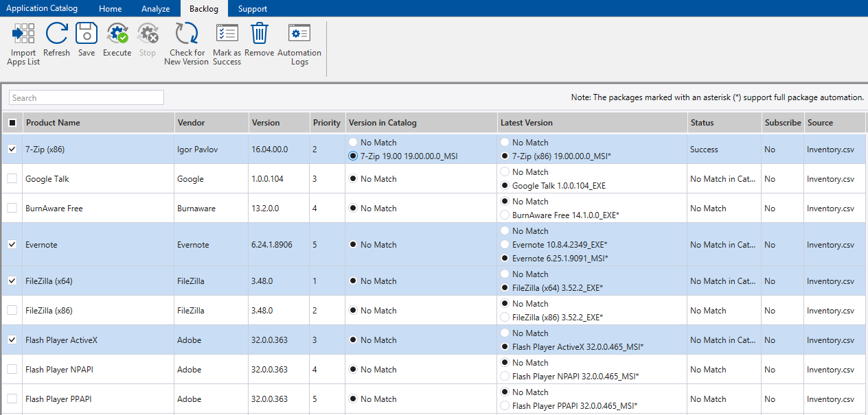This screenshot has width=868, height=415.
Task: Click Check for New Version icon
Action: pyautogui.click(x=186, y=34)
